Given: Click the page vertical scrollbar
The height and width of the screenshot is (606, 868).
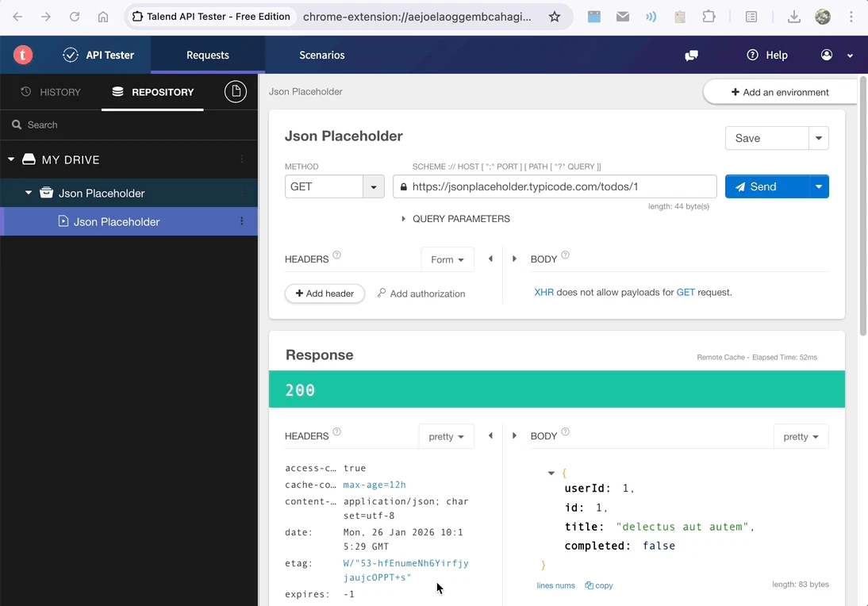Looking at the screenshot, I should click(862, 206).
